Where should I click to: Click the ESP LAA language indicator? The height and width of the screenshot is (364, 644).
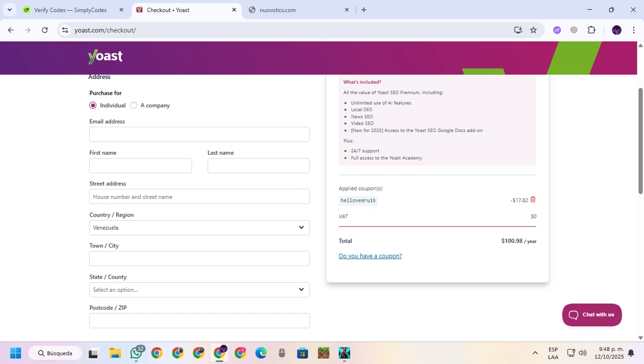click(553, 353)
